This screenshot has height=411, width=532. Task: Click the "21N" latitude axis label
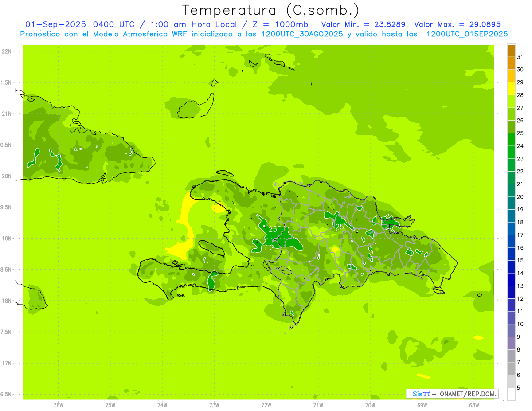point(8,114)
